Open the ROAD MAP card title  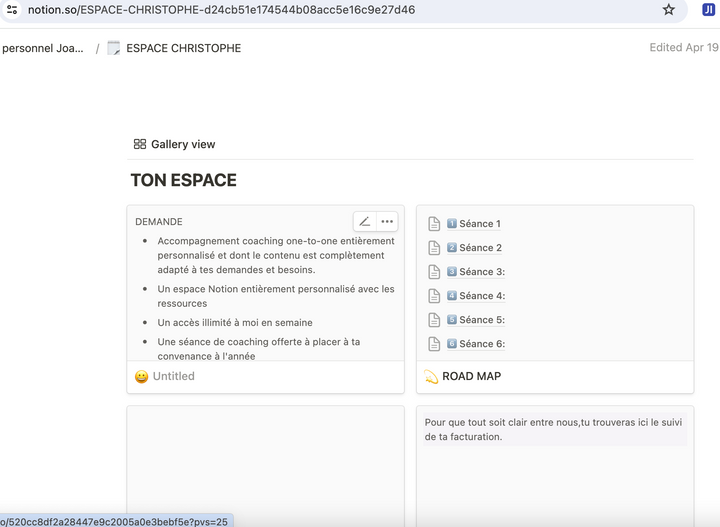471,377
